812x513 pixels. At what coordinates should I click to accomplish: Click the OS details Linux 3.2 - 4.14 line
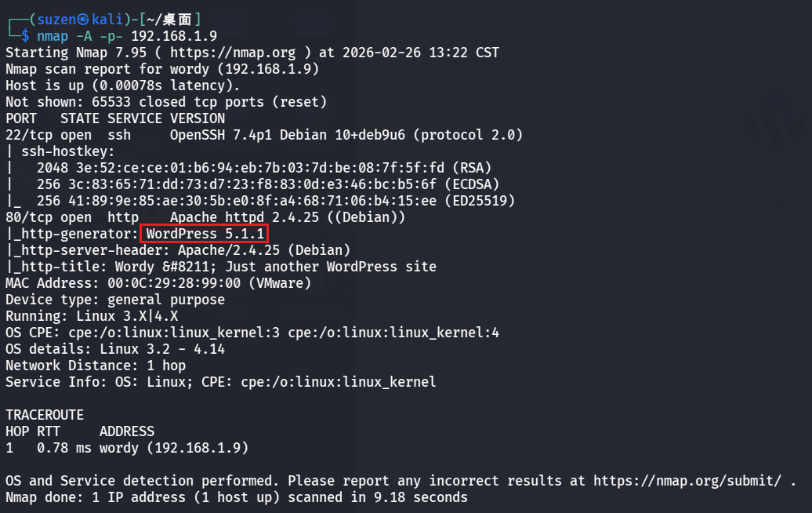point(114,349)
